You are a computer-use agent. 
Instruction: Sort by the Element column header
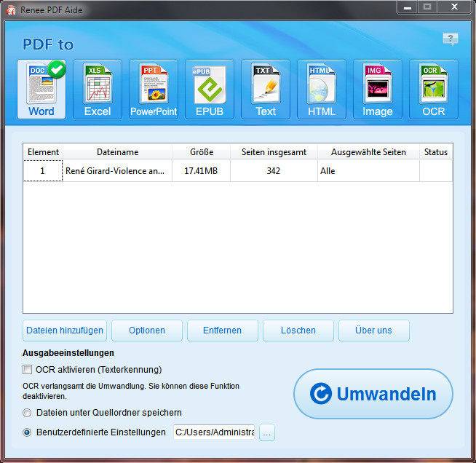pyautogui.click(x=43, y=152)
